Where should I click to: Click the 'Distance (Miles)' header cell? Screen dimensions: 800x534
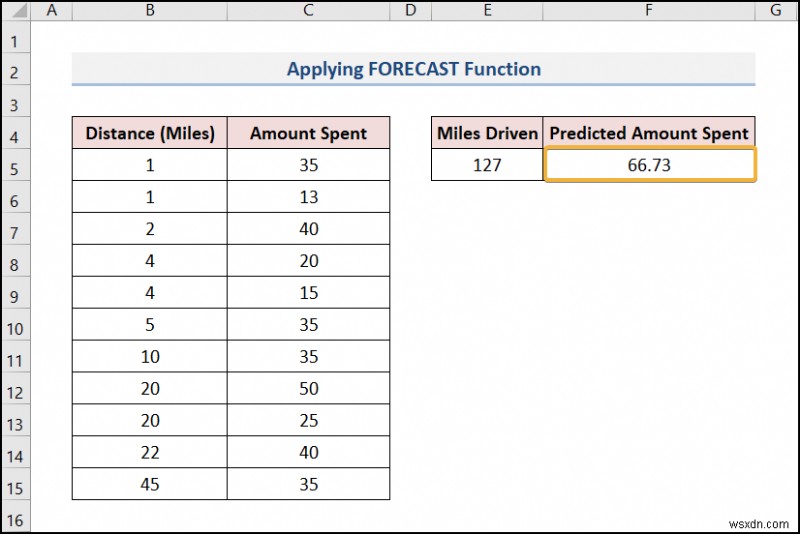tap(150, 133)
